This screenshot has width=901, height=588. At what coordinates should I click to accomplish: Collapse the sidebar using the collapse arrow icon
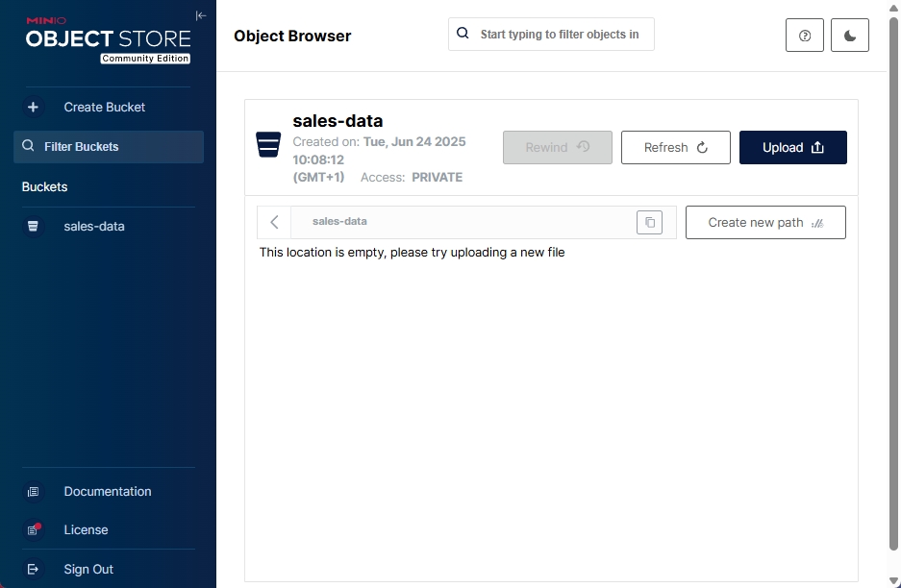tap(200, 15)
